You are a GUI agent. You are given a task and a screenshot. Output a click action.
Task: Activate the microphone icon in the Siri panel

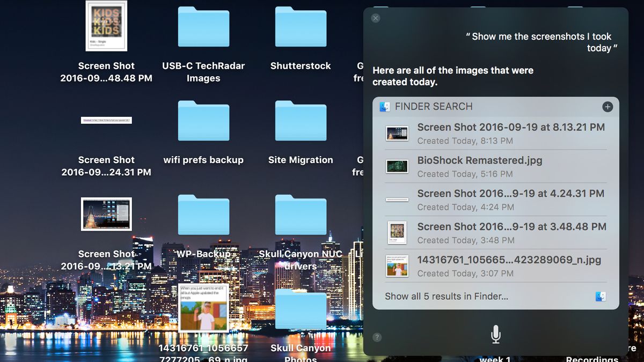point(495,334)
